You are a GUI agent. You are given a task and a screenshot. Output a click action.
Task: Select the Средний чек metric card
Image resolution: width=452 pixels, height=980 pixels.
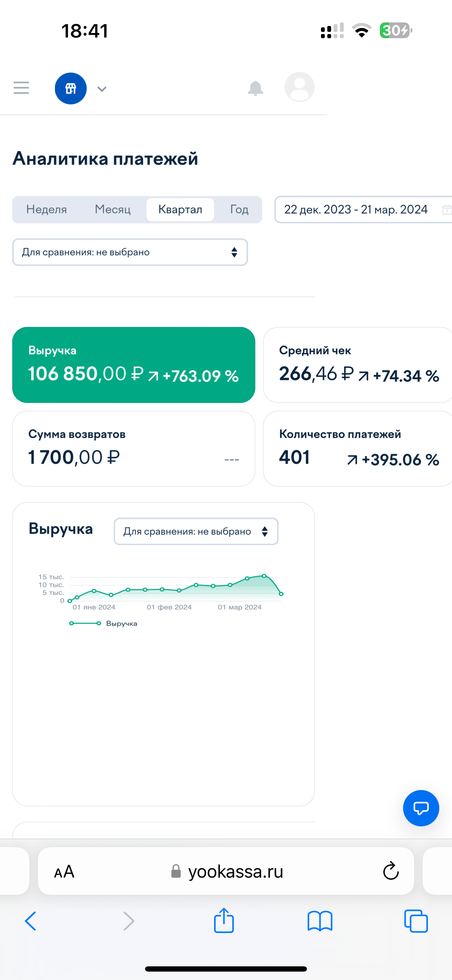tap(358, 365)
